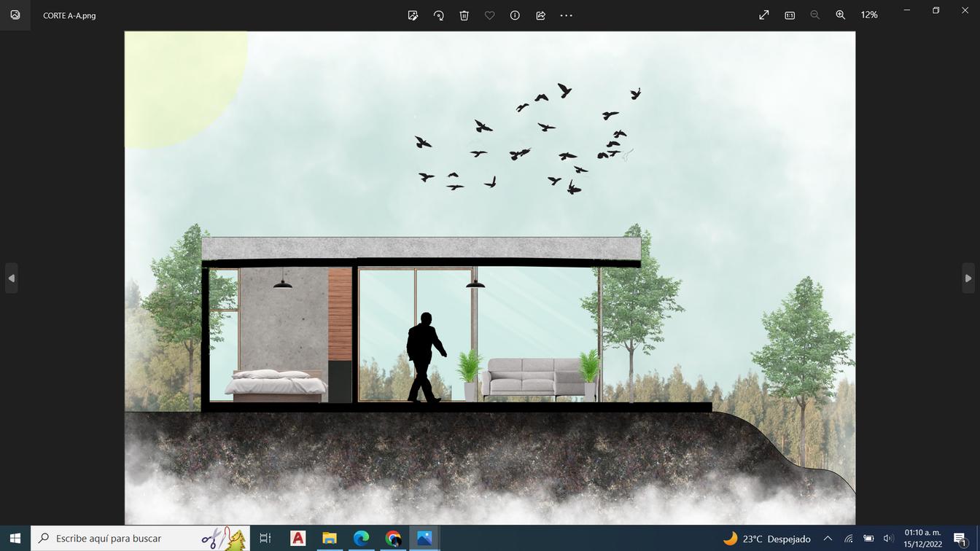The image size is (980, 551).
Task: Delete the image with trash icon
Action: pos(464,15)
